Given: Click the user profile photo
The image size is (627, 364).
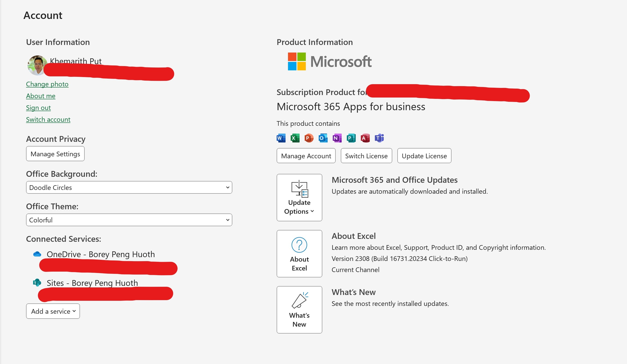Looking at the screenshot, I should pyautogui.click(x=37, y=65).
